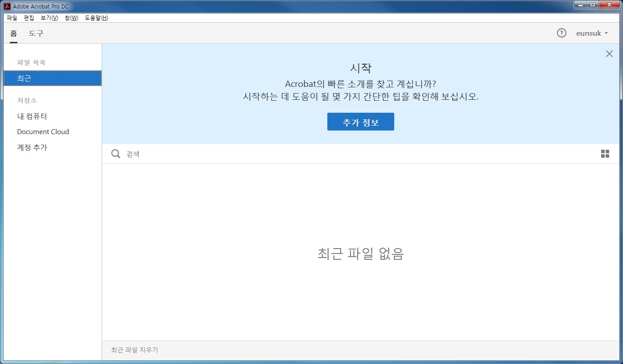The image size is (623, 364).
Task: Minimize the Acrobat window
Action: point(580,4)
